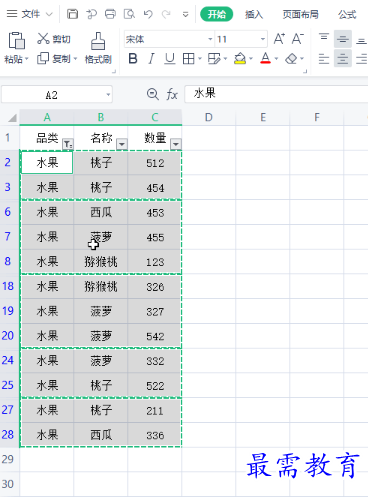Click the select-all corner triangle

click(12, 118)
